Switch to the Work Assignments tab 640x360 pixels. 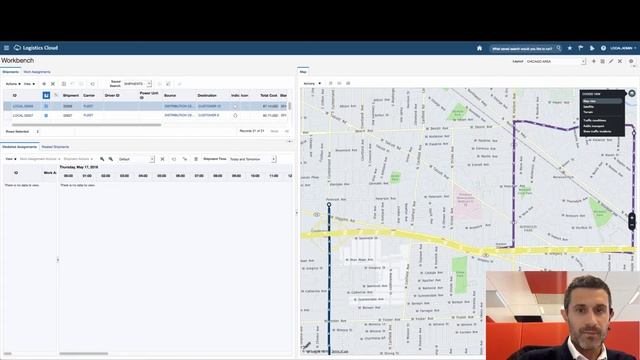pos(37,72)
